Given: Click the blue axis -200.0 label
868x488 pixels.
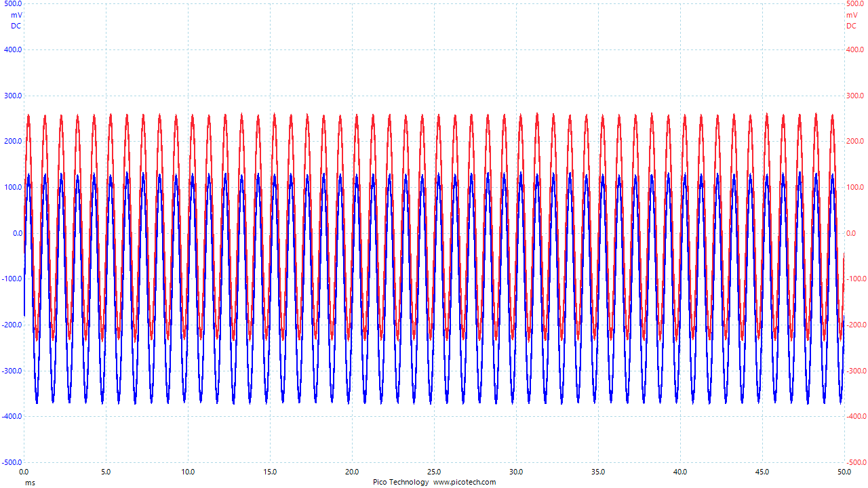Looking at the screenshot, I should tap(12, 325).
